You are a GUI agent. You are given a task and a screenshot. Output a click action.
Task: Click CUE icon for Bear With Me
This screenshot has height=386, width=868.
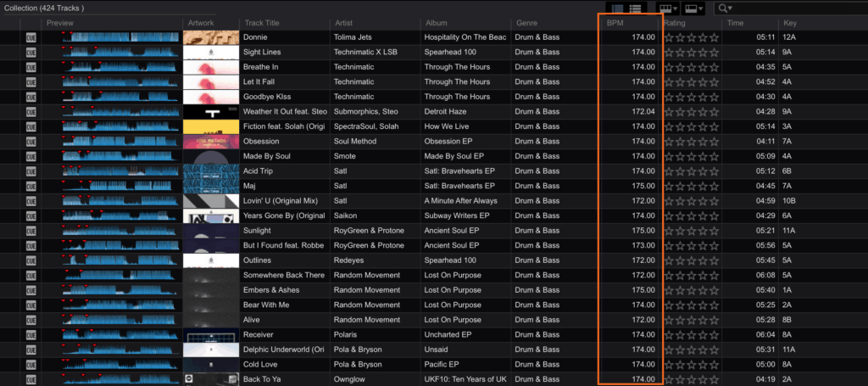pos(31,305)
